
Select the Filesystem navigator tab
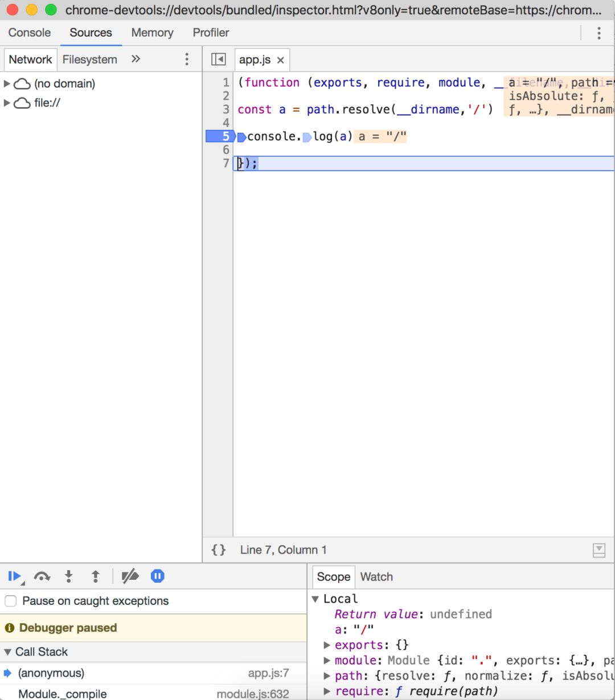coord(90,59)
